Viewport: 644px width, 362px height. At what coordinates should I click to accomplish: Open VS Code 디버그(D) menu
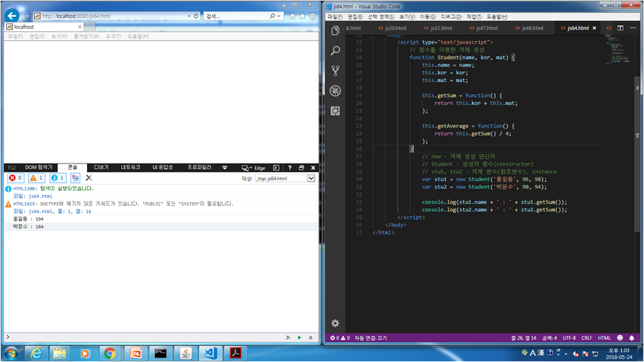(x=451, y=17)
